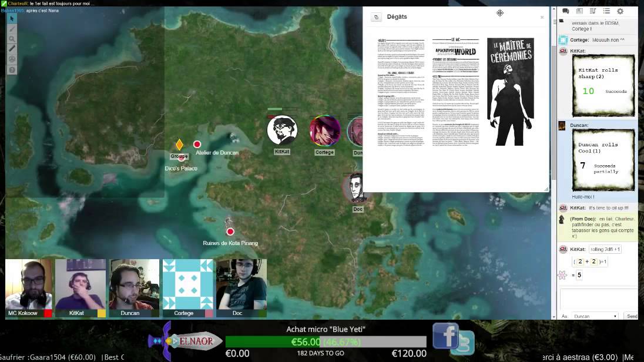This screenshot has height=362, width=644.
Task: Close the Dégâts handout dialog
Action: 542,17
